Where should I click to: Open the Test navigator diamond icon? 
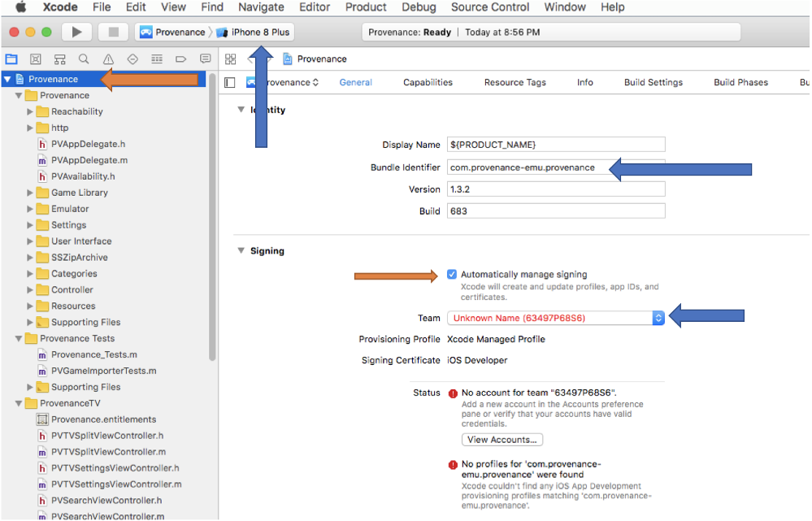[132, 59]
